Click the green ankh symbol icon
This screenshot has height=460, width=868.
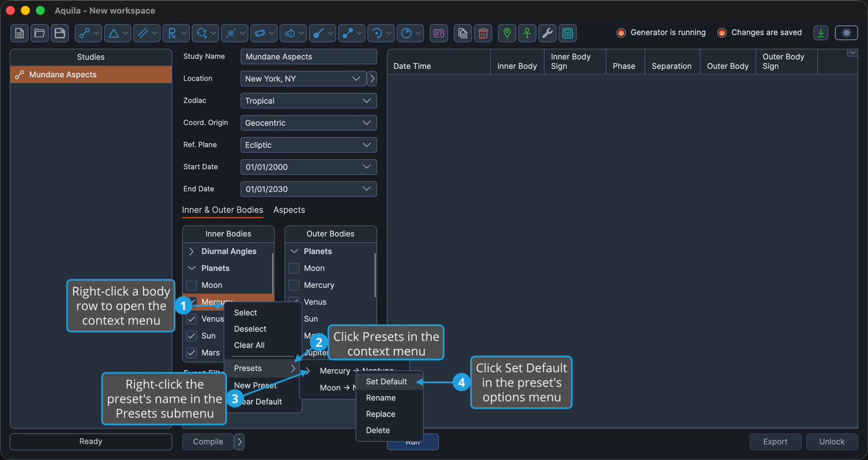pyautogui.click(x=527, y=33)
